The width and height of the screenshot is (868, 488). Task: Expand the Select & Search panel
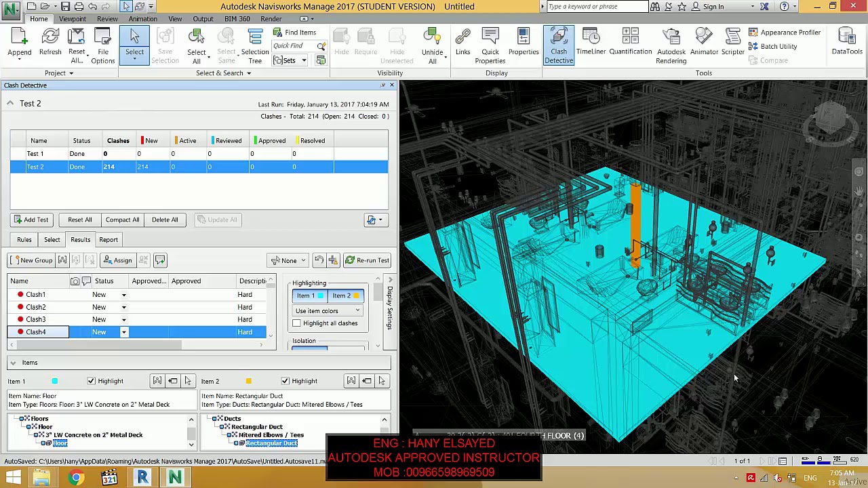click(224, 73)
